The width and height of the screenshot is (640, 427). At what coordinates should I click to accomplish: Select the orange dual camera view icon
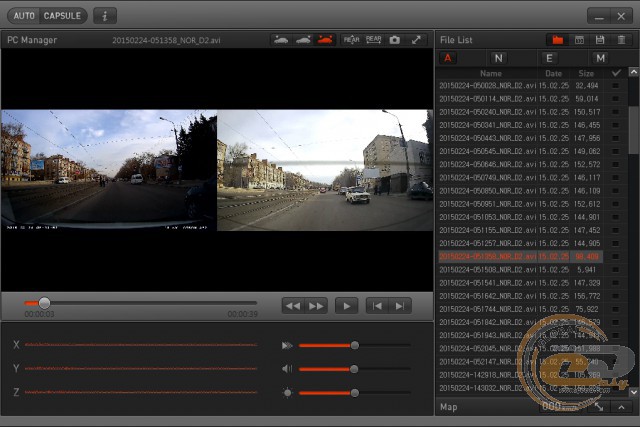[x=325, y=40]
